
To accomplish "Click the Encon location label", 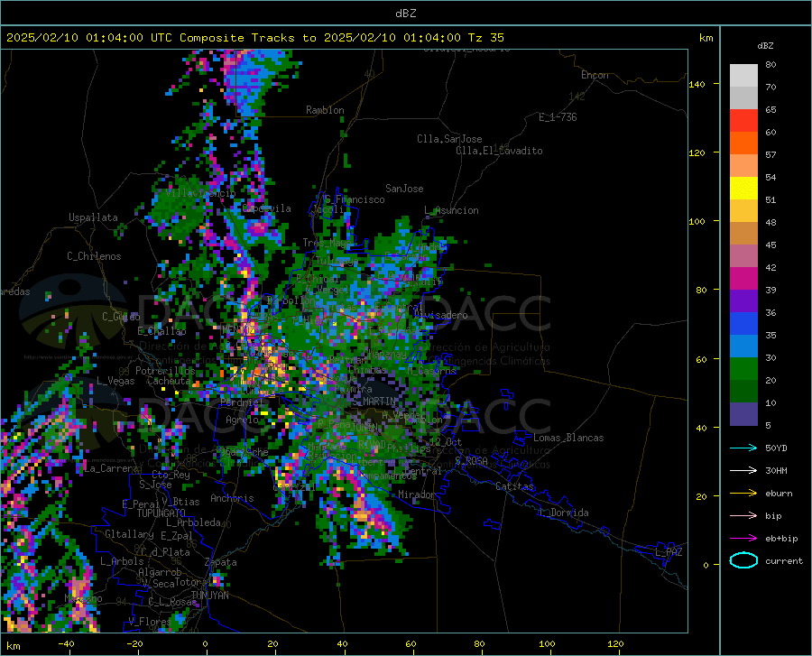I will tap(595, 75).
